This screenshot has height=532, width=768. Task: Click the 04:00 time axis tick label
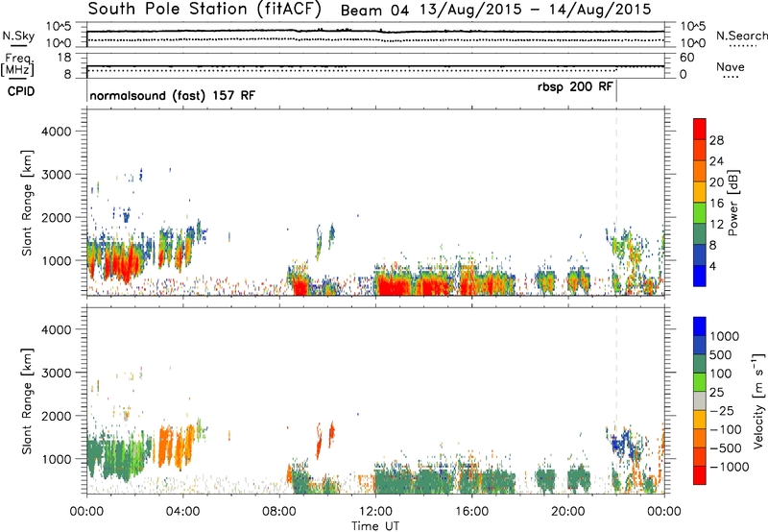pos(182,512)
